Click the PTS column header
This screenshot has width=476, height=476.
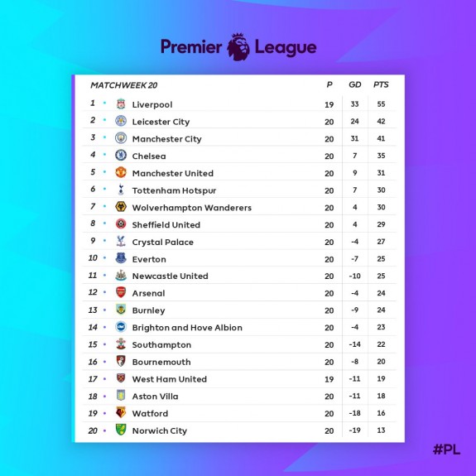[381, 84]
